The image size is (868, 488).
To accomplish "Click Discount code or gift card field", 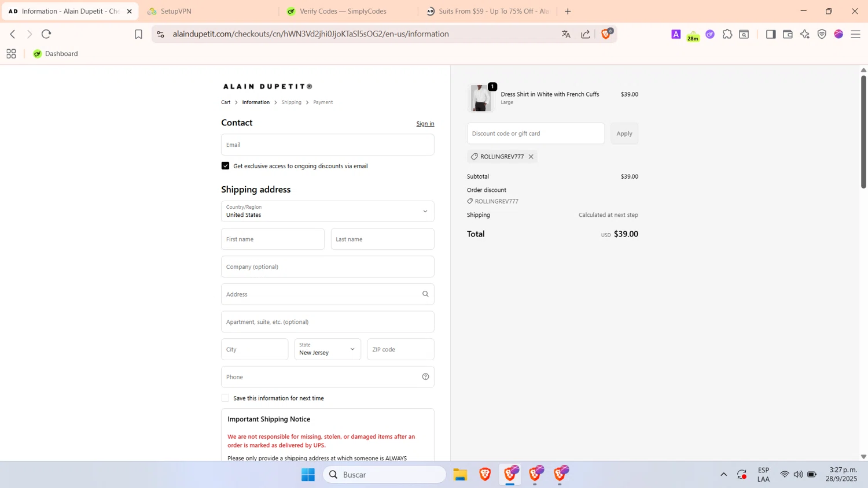I will click(x=536, y=134).
